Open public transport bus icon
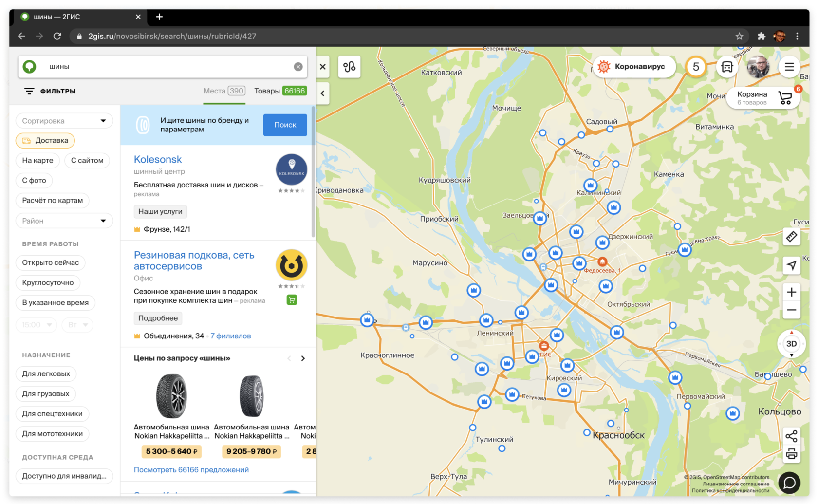Viewport: 818px width, 504px height. click(727, 67)
